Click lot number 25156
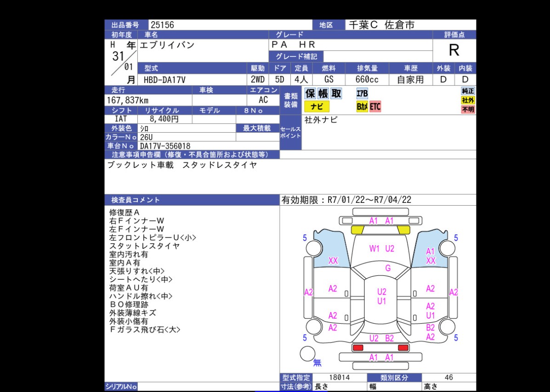This screenshot has height=392, width=550. (x=162, y=25)
